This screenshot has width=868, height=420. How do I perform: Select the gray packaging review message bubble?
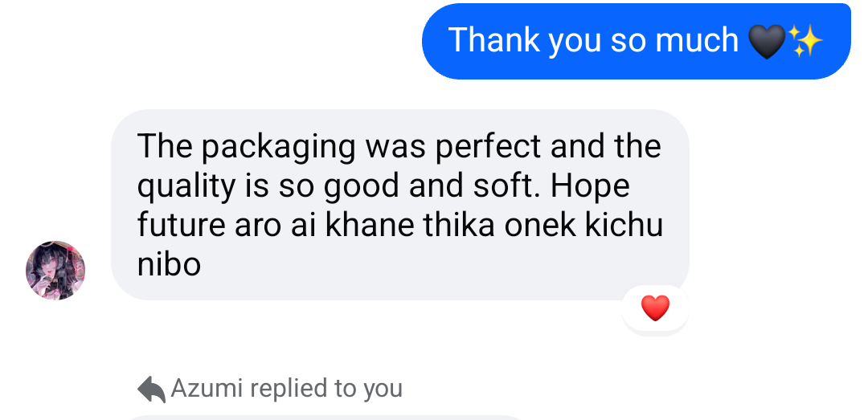coord(400,205)
